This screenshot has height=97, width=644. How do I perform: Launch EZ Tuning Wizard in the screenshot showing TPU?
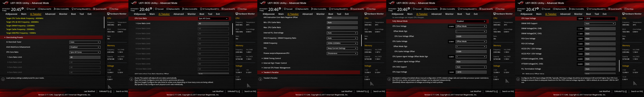pyautogui.click(x=338, y=9)
